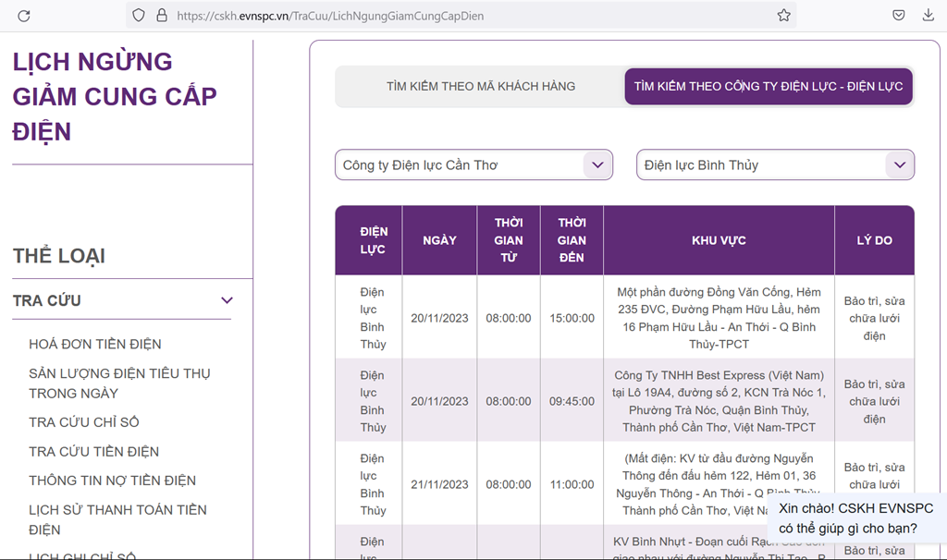Open the shield tracking protection icon

click(x=139, y=15)
